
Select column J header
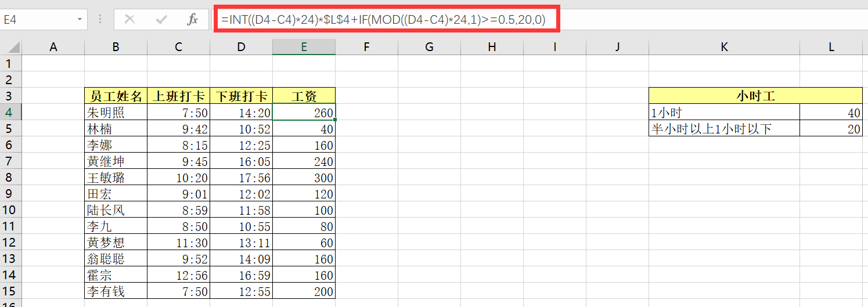tap(618, 47)
